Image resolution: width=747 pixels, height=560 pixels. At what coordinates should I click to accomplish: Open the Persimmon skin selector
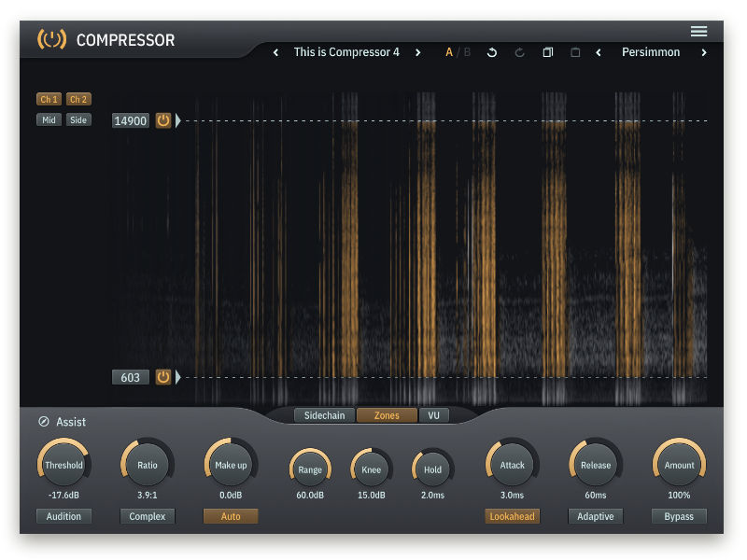(651, 52)
